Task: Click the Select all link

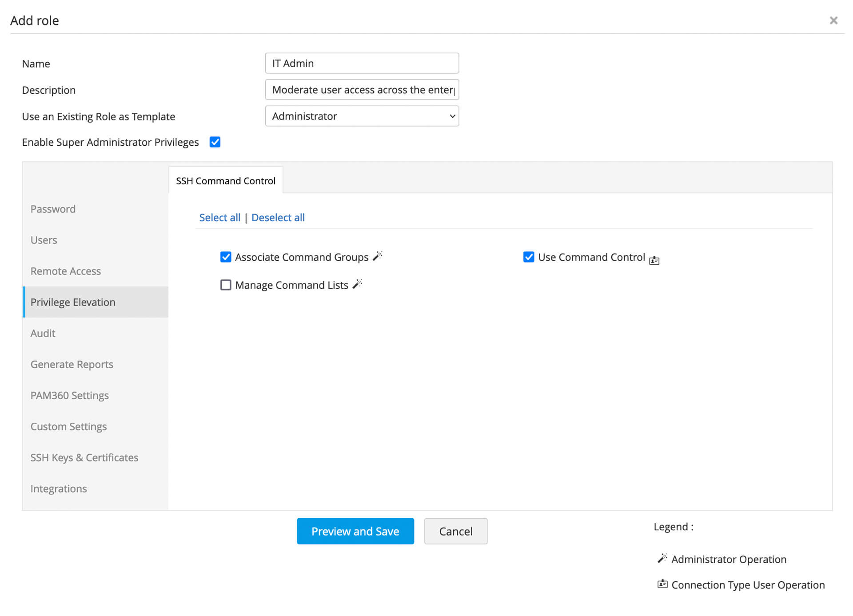Action: 219,218
